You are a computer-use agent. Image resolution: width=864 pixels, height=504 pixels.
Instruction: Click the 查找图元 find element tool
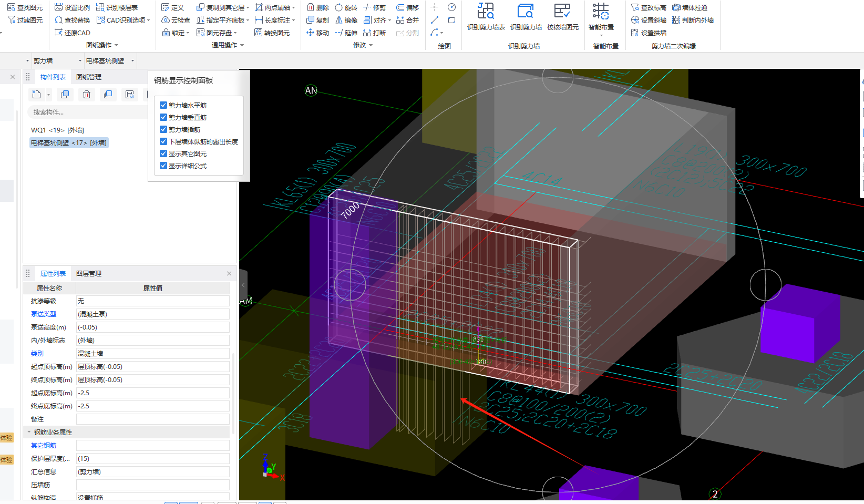(25, 7)
